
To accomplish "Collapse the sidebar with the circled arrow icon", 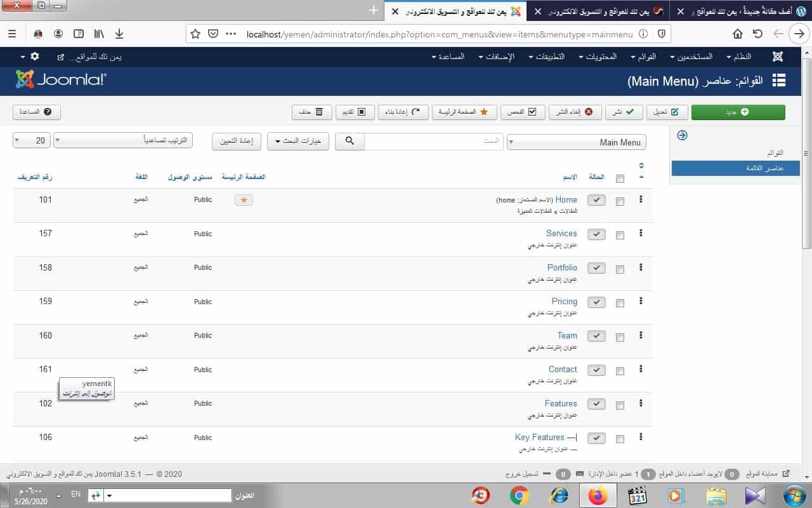I will [x=683, y=135].
